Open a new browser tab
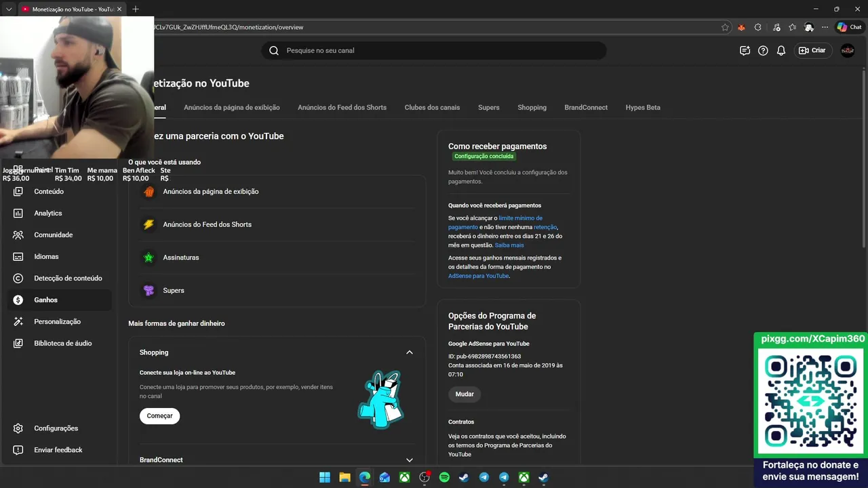Image resolution: width=868 pixels, height=488 pixels. tap(136, 9)
